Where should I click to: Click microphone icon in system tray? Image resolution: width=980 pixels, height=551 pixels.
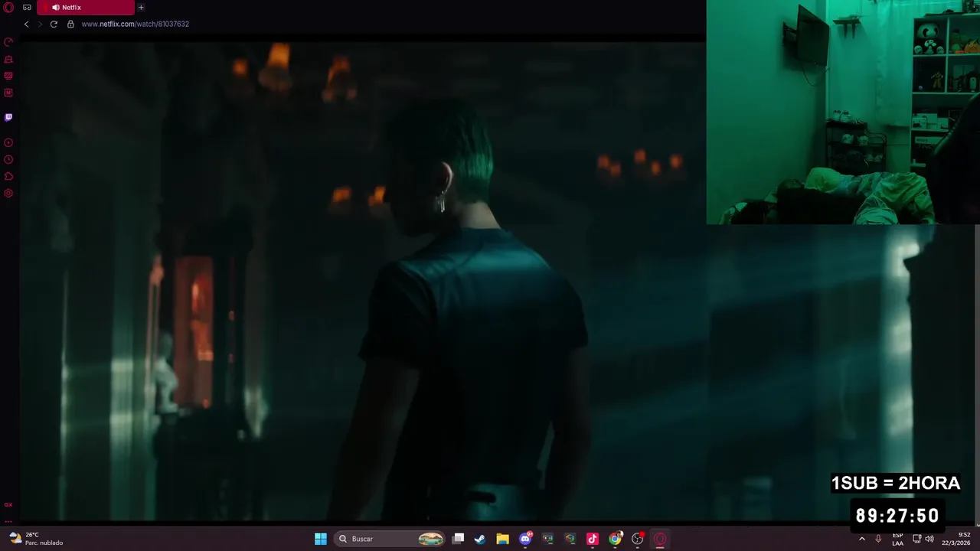(878, 539)
